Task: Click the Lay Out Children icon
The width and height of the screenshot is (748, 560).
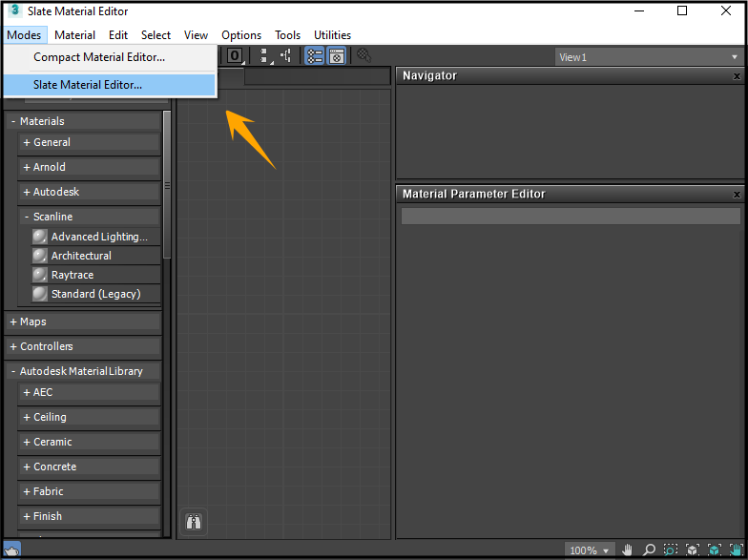Action: pos(286,55)
